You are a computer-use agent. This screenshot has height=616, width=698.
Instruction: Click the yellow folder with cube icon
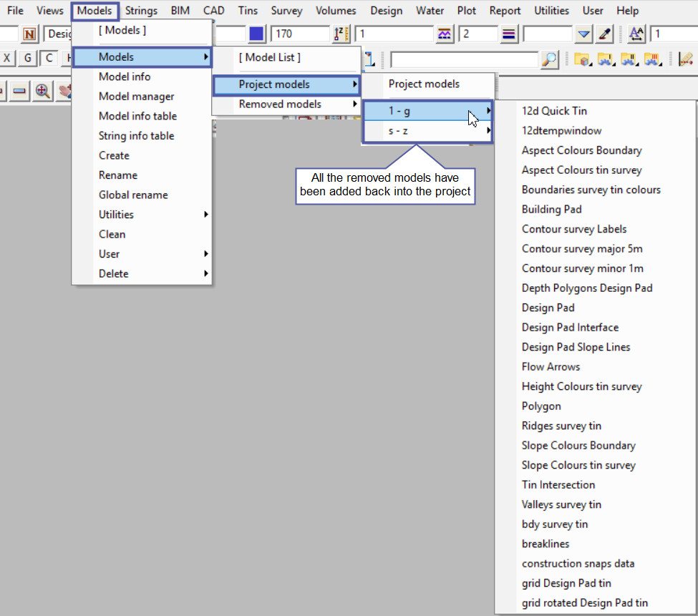(x=583, y=59)
